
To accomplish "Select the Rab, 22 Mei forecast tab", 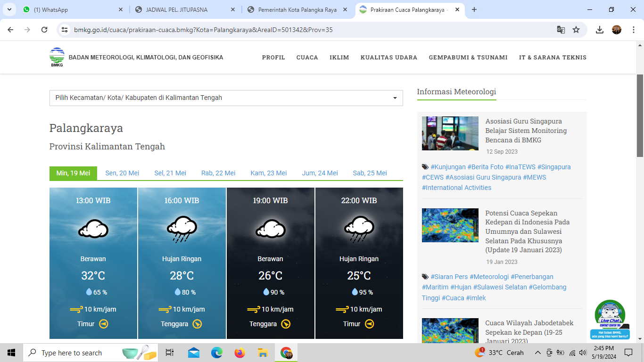I will click(218, 173).
